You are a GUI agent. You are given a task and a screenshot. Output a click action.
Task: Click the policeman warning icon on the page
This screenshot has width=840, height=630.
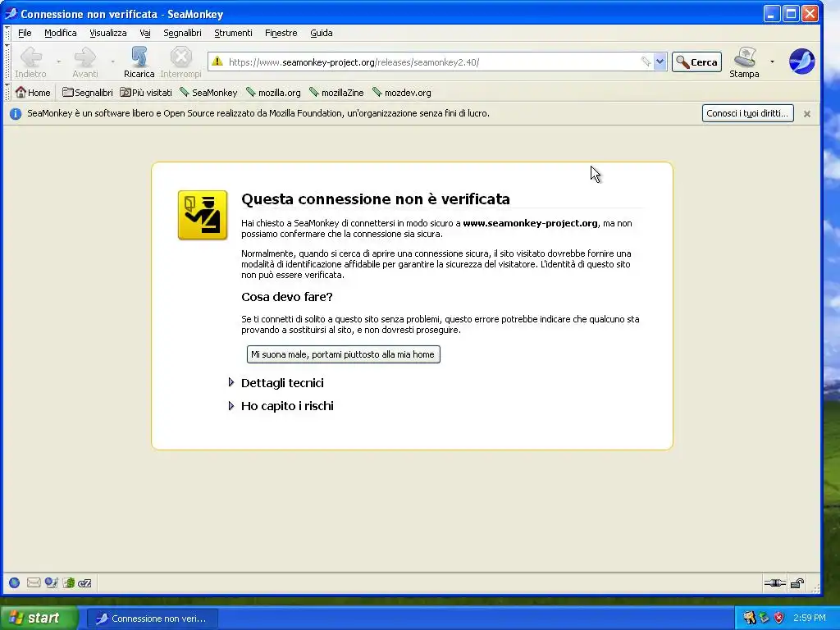pos(203,215)
